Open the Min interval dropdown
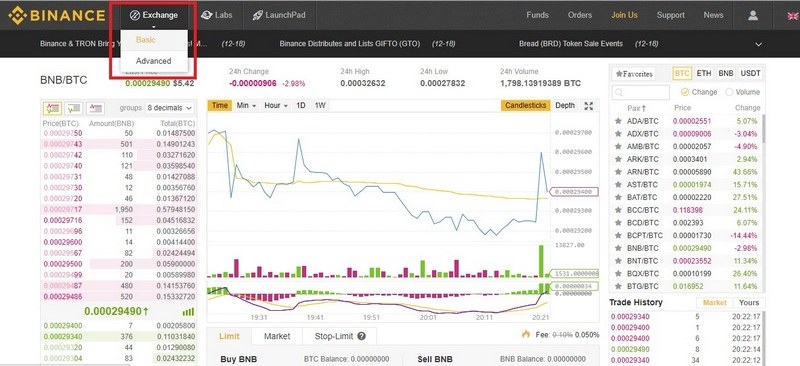This screenshot has width=800, height=366. tap(246, 106)
